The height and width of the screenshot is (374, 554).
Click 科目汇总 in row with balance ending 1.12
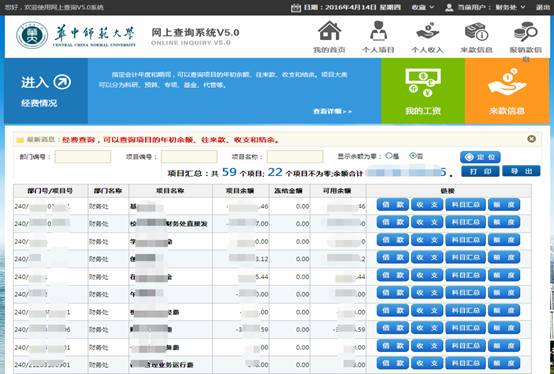465,257
